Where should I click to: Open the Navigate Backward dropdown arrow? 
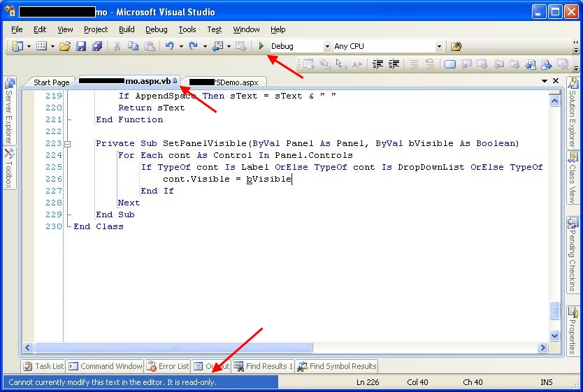[229, 46]
